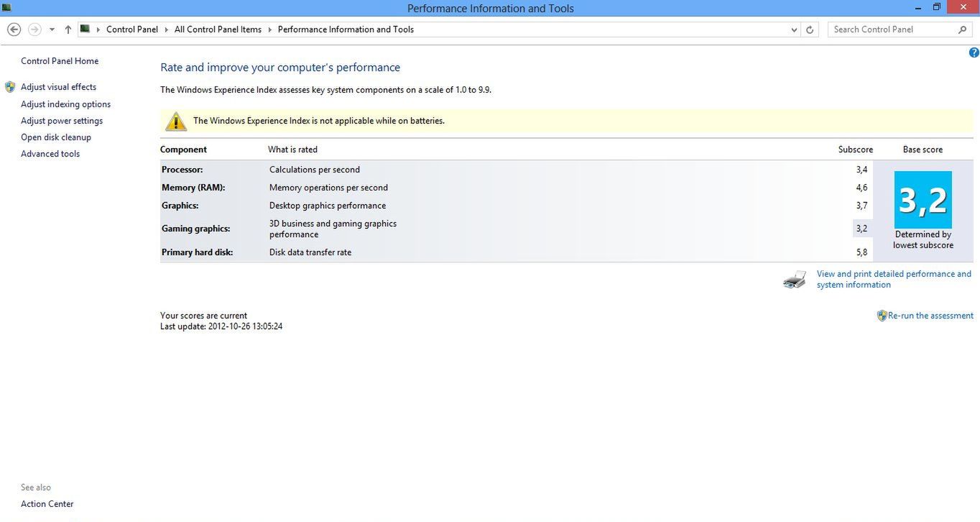The height and width of the screenshot is (522, 980).
Task: Click the Processor subscore 3,4
Action: [x=861, y=170]
